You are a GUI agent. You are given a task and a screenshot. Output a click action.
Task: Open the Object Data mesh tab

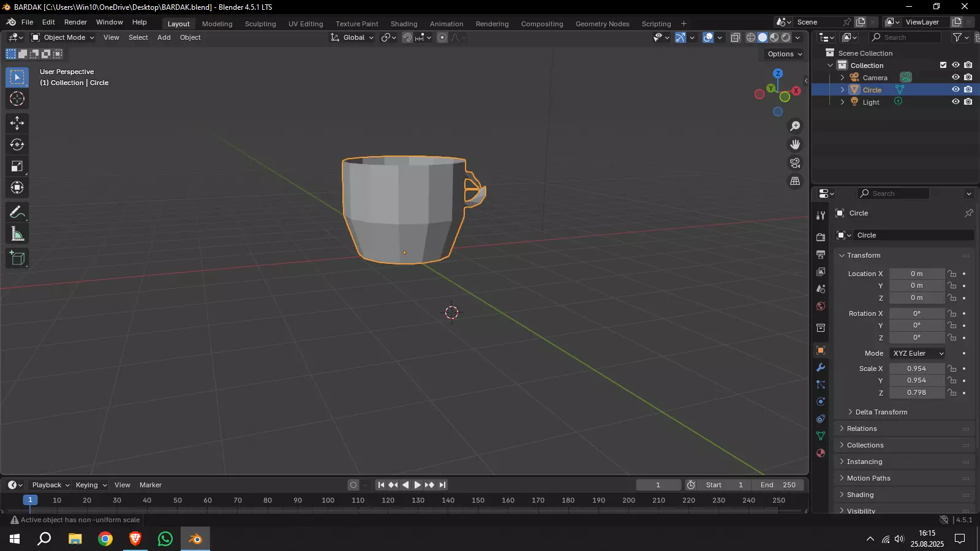click(821, 436)
